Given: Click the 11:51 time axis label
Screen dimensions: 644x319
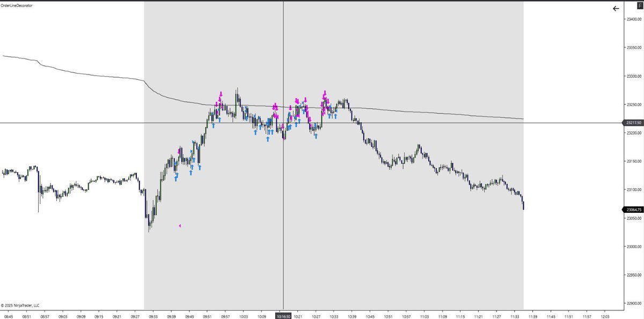Looking at the screenshot, I should [x=568, y=316].
